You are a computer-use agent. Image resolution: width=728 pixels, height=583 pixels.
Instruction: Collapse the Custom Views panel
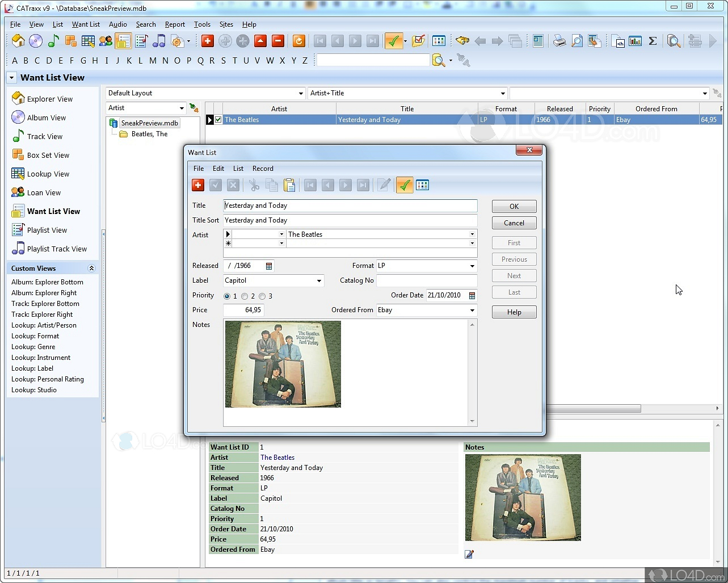(91, 269)
